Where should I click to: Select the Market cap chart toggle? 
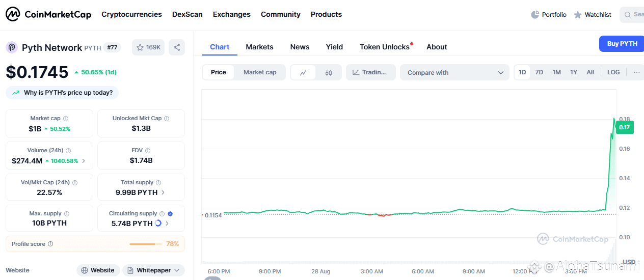[x=260, y=72]
